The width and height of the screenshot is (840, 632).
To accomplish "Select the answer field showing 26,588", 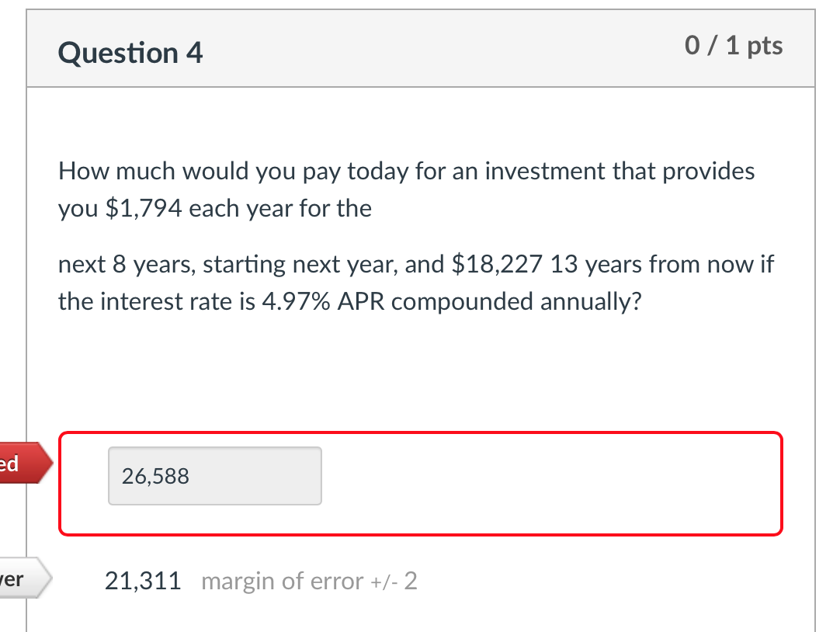I will click(214, 475).
